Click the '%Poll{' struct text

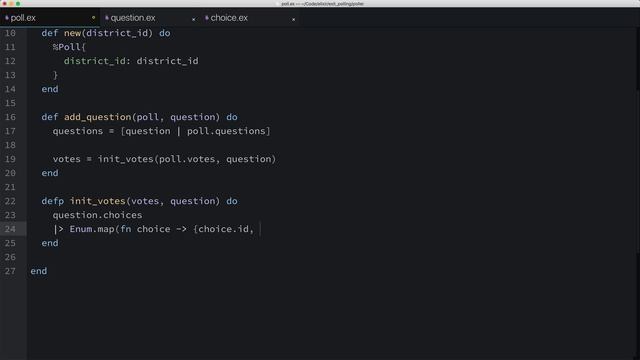(x=69, y=47)
